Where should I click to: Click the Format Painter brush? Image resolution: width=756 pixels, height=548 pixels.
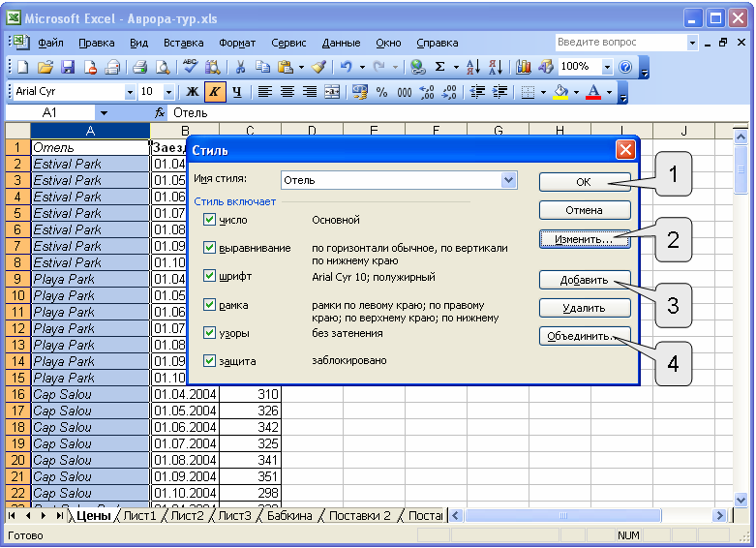[319, 67]
